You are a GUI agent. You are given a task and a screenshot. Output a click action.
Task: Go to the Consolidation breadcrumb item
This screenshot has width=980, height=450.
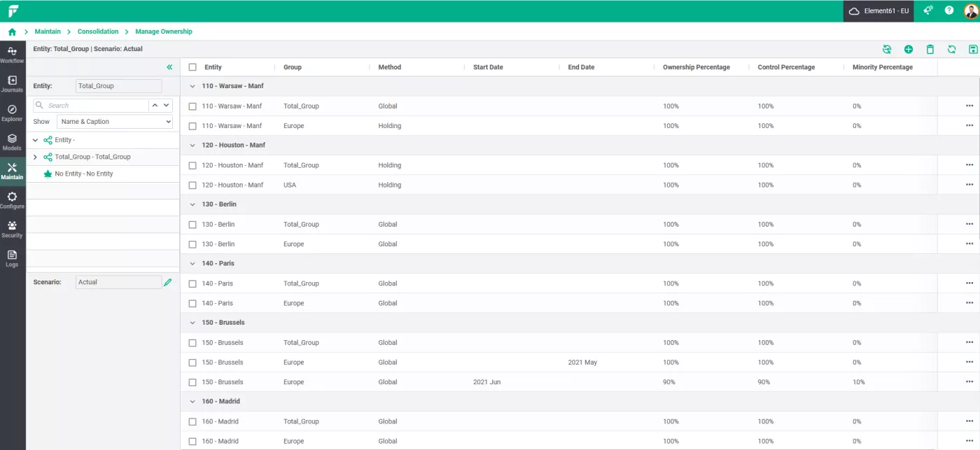97,31
